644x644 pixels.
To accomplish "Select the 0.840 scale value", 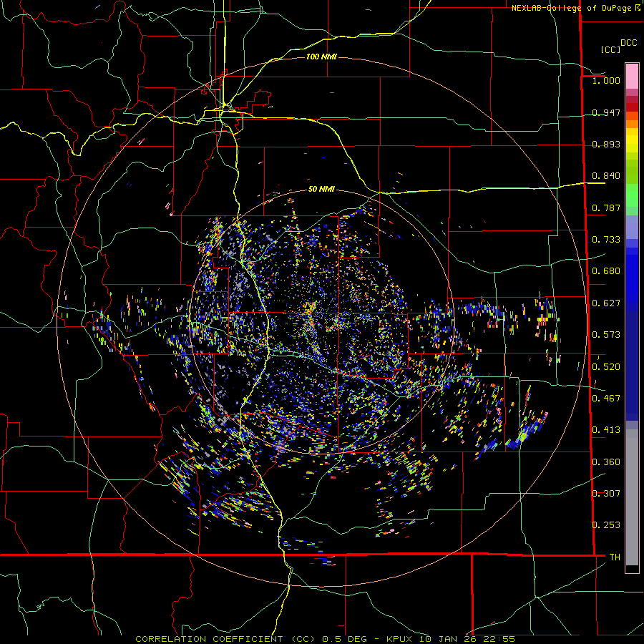I will [x=606, y=176].
